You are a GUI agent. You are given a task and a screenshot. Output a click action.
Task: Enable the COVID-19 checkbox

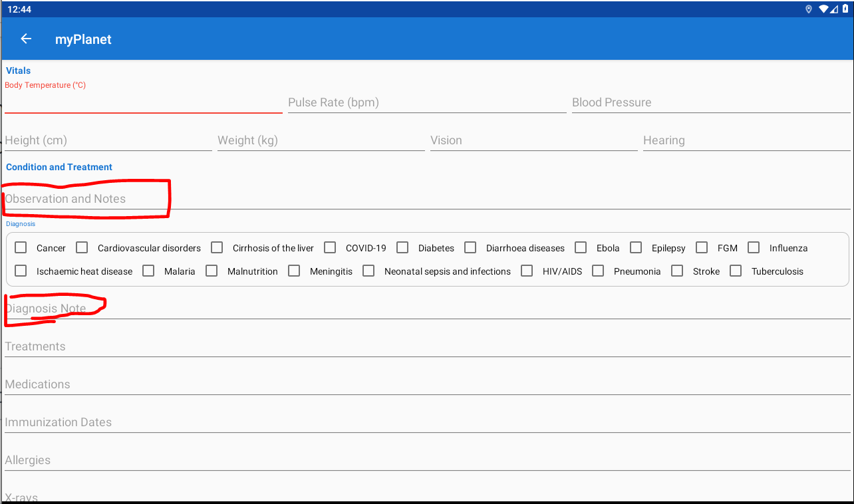tap(330, 247)
